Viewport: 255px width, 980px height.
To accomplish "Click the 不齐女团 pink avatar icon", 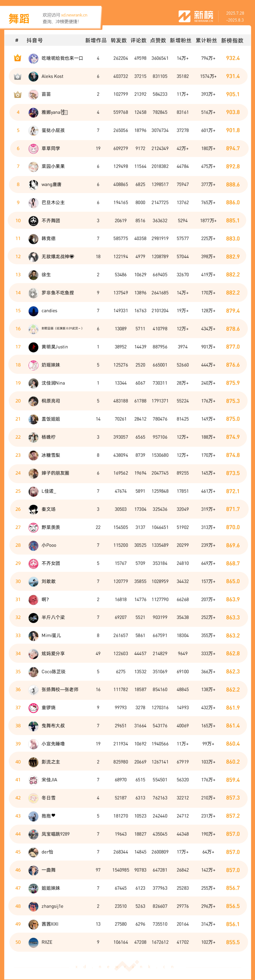I will tap(33, 563).
